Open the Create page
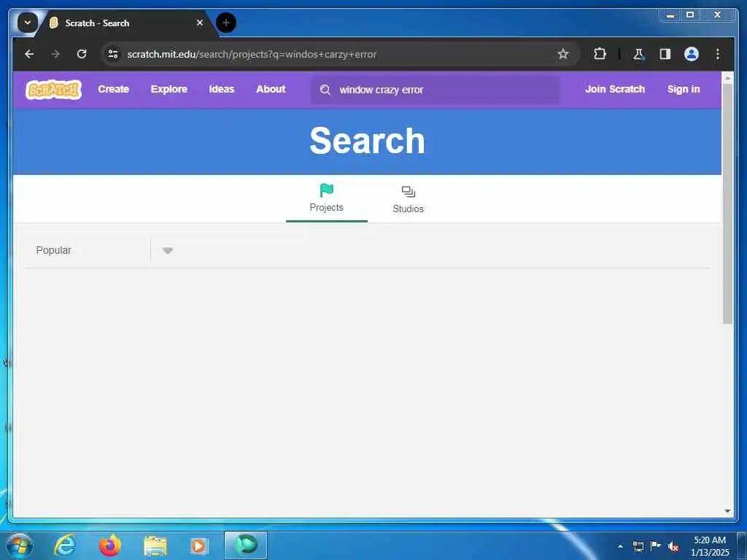This screenshot has height=560, width=747. pos(113,89)
